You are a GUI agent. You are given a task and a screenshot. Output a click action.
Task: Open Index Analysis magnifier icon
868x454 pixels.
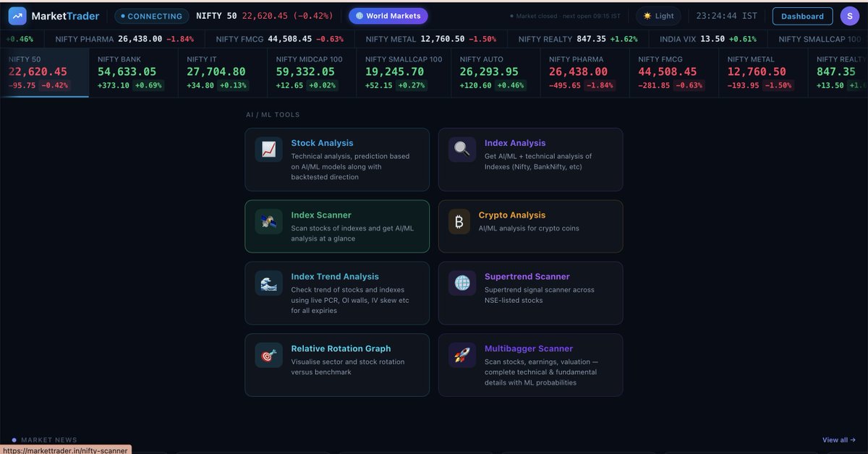point(462,150)
